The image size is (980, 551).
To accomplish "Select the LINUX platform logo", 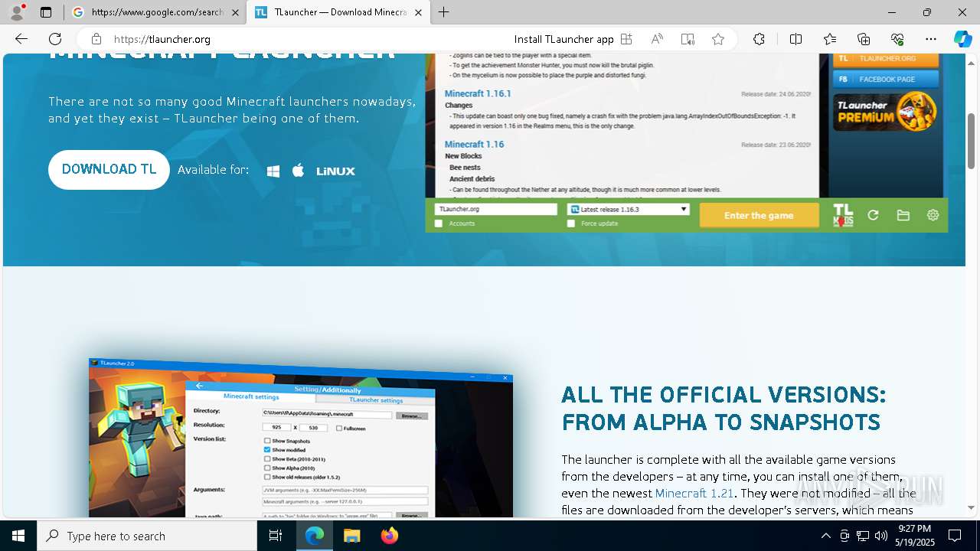I will point(335,171).
